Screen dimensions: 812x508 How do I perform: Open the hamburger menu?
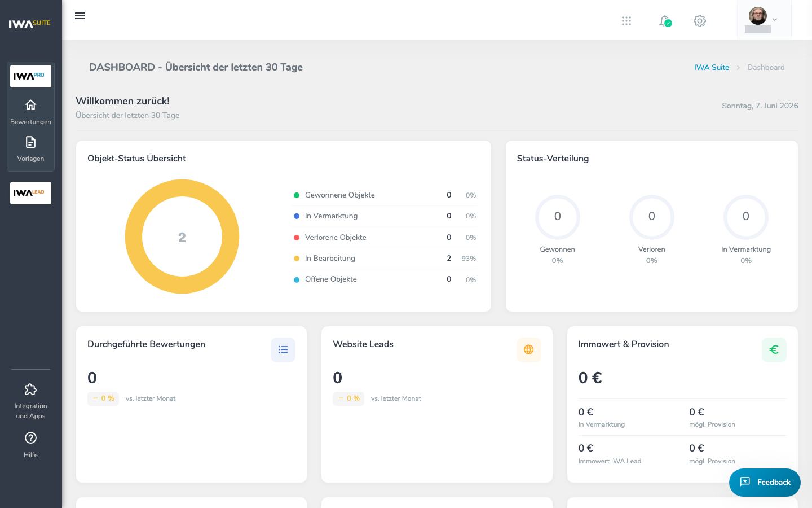80,16
